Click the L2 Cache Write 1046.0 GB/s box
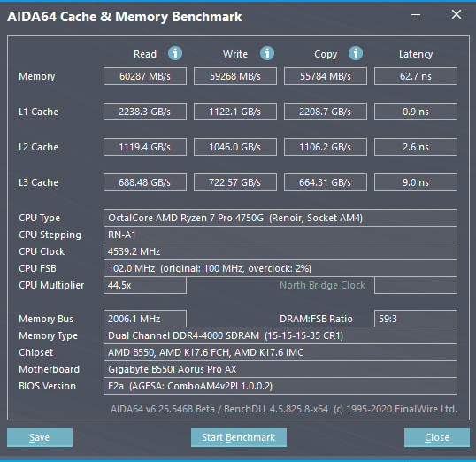 coord(235,147)
